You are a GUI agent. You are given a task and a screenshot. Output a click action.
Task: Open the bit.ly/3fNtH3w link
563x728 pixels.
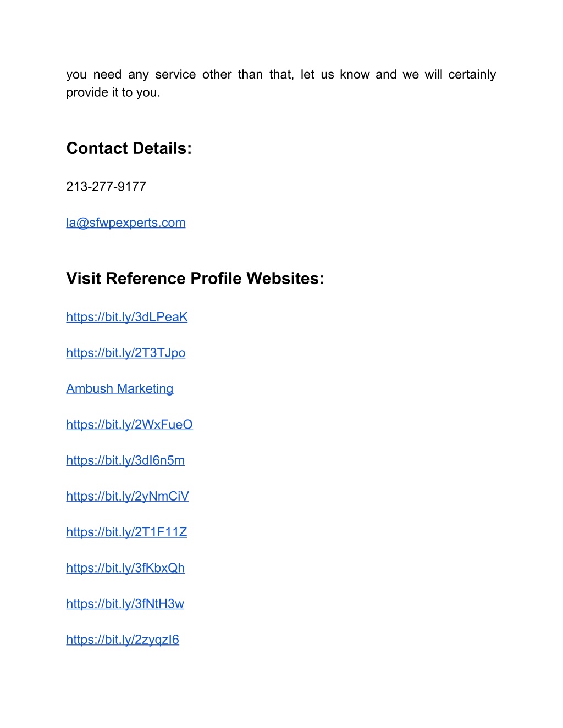pyautogui.click(x=125, y=604)
